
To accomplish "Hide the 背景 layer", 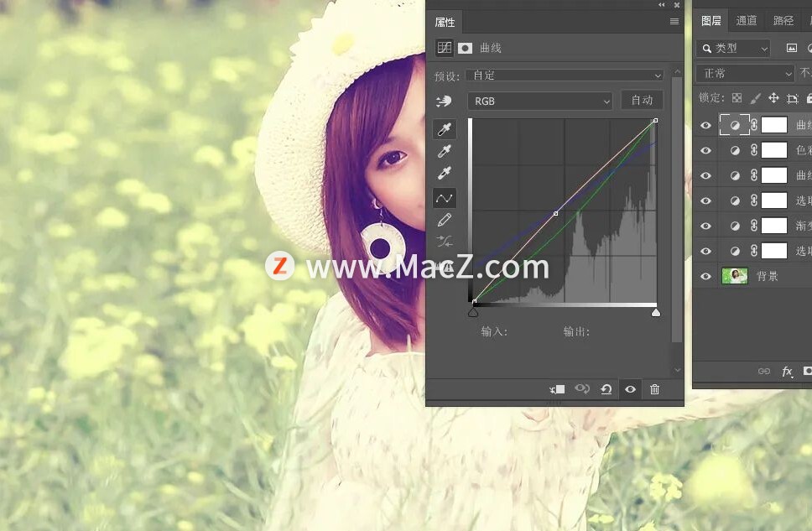I will [x=705, y=276].
